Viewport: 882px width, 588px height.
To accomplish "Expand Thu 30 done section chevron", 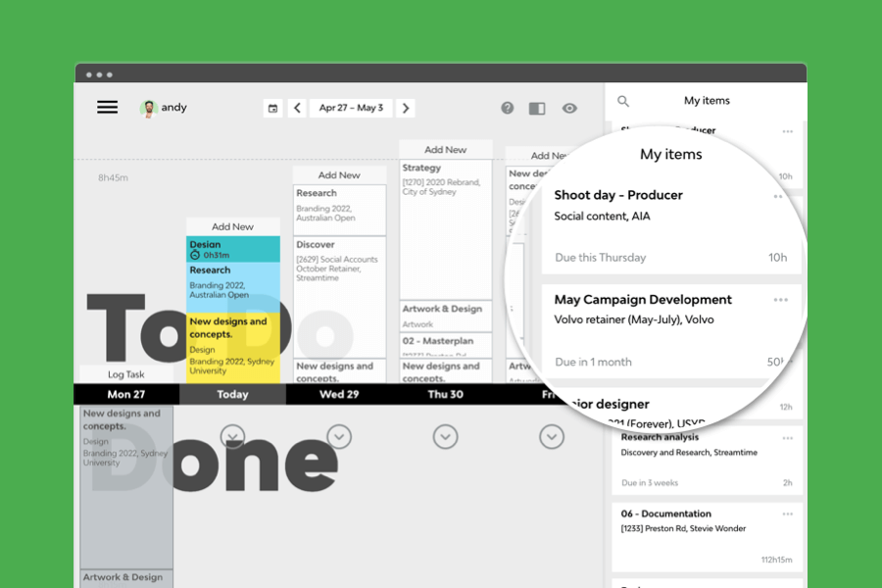I will [x=446, y=437].
